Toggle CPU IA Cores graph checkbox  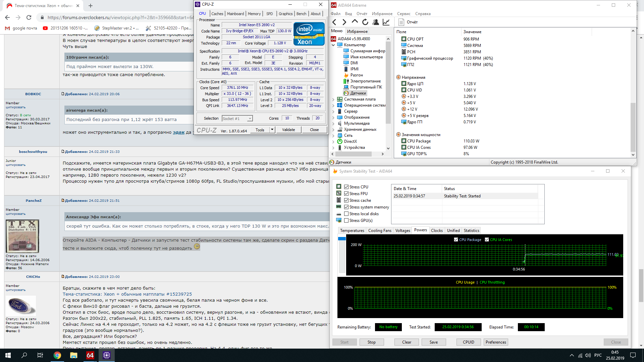[487, 240]
